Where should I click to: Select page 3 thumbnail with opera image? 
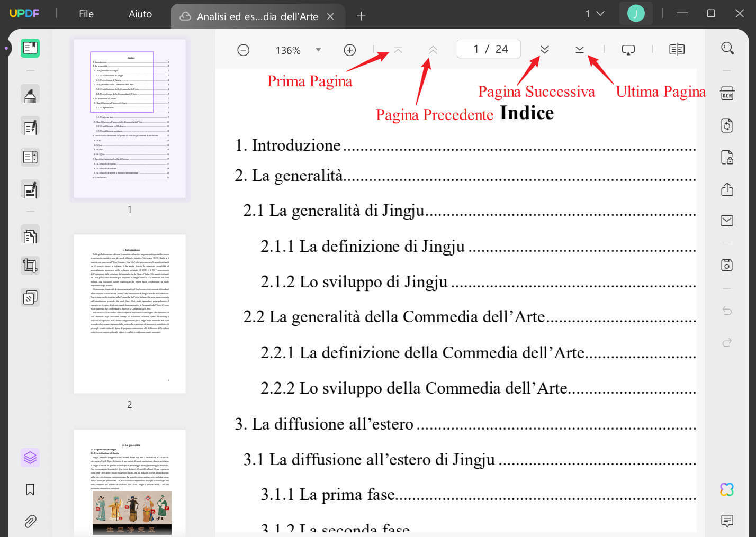[x=130, y=483]
